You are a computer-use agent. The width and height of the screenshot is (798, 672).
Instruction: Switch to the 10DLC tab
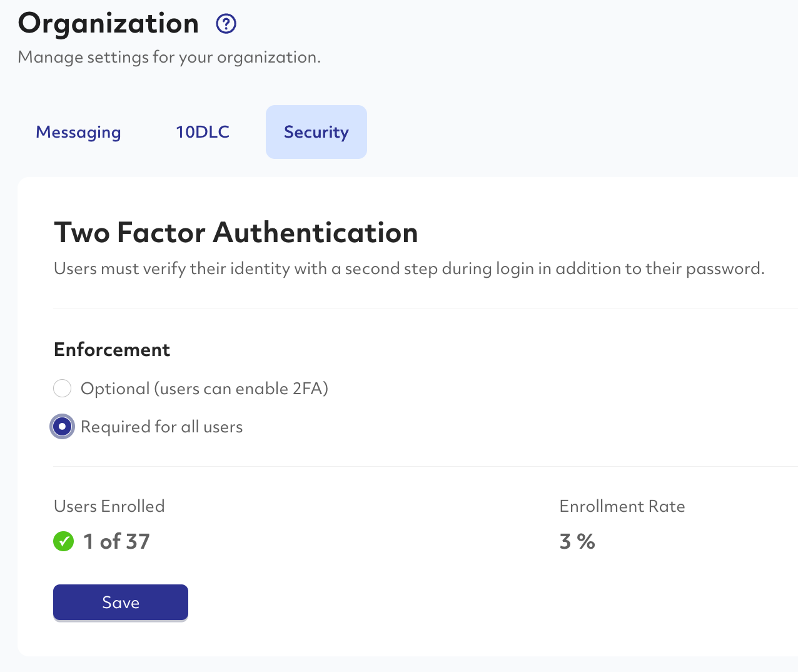click(x=203, y=132)
